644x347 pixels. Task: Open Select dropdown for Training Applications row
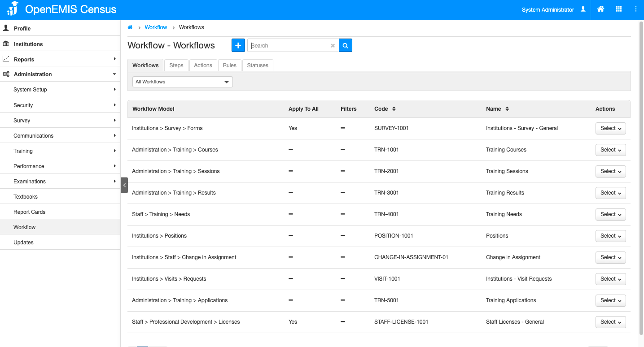pos(611,300)
